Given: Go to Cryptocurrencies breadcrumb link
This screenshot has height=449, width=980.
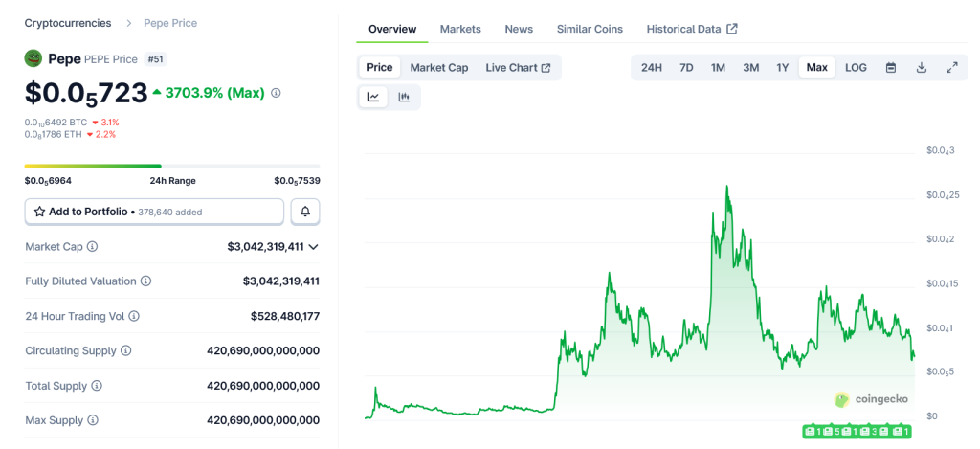Looking at the screenshot, I should tap(68, 23).
